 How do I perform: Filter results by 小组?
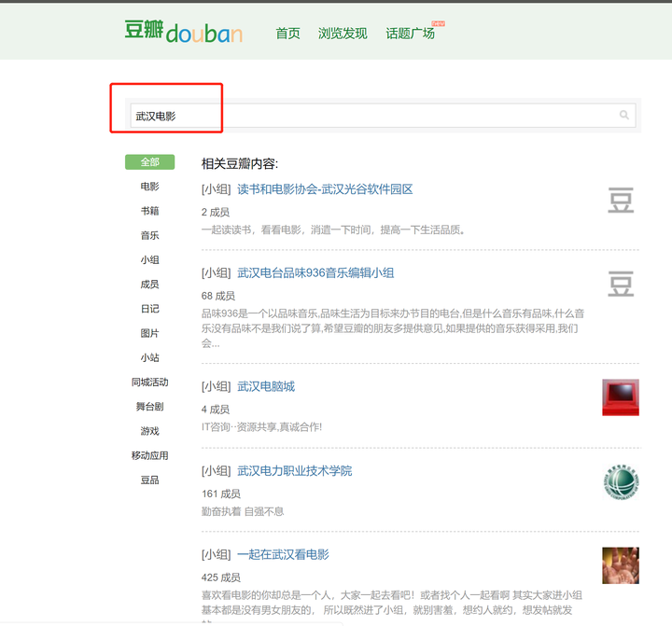pyautogui.click(x=149, y=259)
